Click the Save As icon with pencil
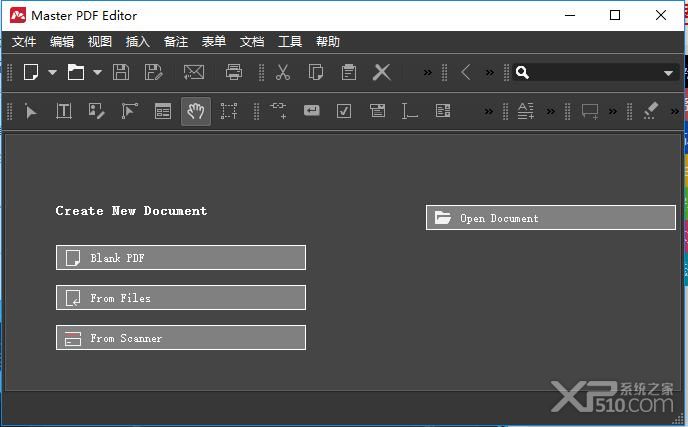This screenshot has width=688, height=427. [154, 72]
